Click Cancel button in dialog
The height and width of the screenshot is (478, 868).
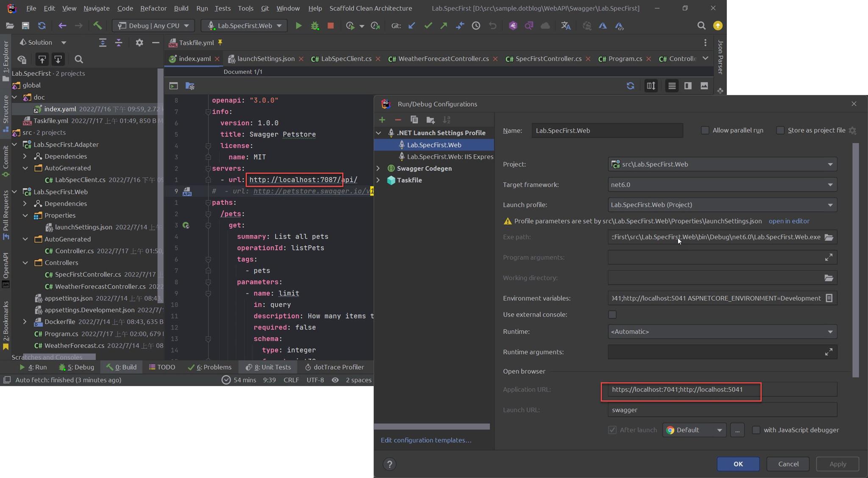788,464
